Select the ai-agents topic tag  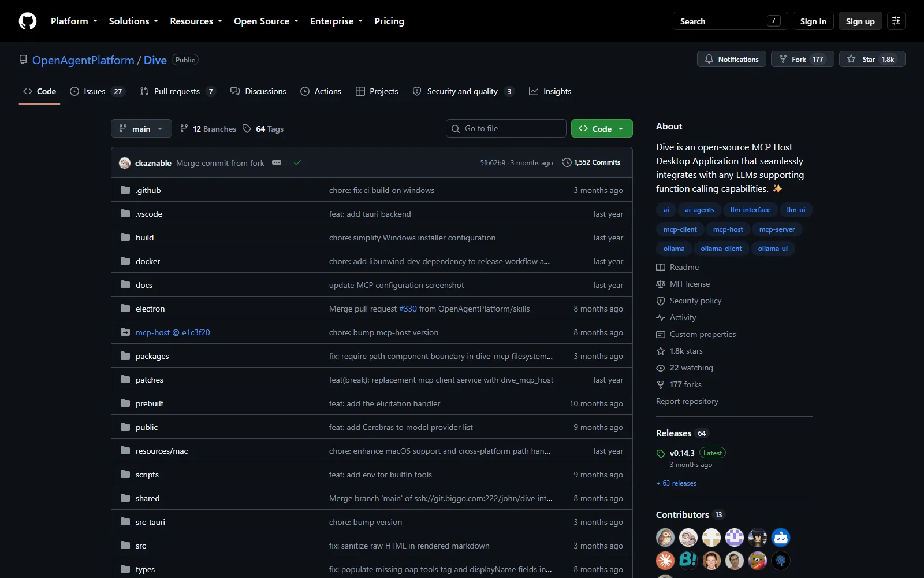699,210
